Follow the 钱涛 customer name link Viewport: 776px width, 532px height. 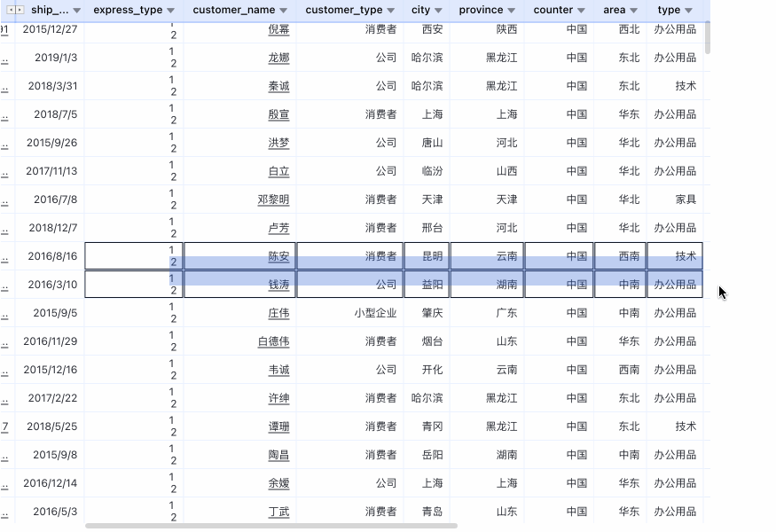(278, 285)
